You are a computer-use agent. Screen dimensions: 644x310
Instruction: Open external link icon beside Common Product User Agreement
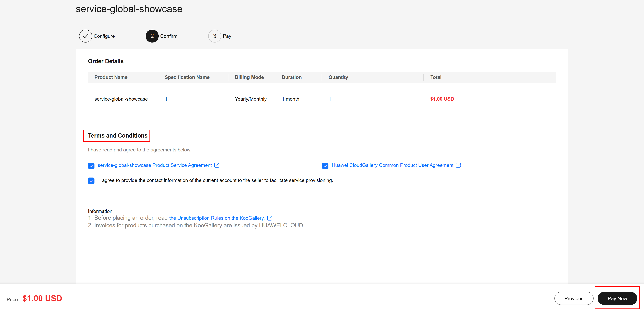pyautogui.click(x=458, y=165)
